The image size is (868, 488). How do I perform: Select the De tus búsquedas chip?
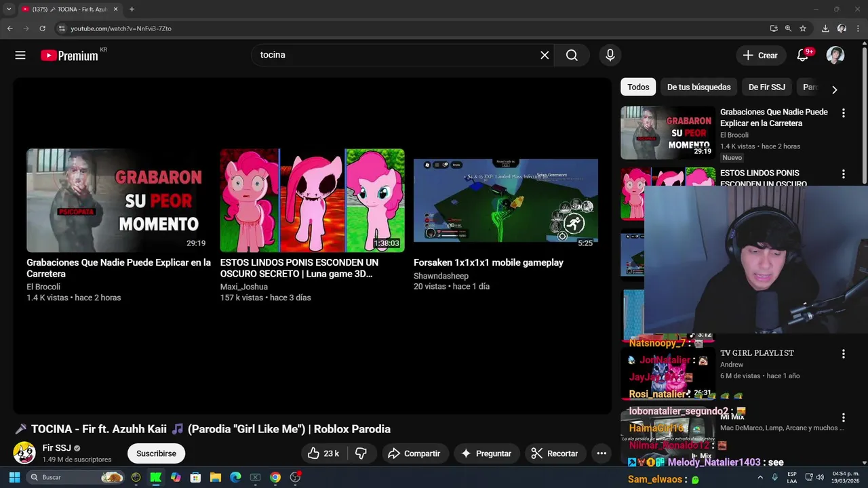tap(698, 87)
